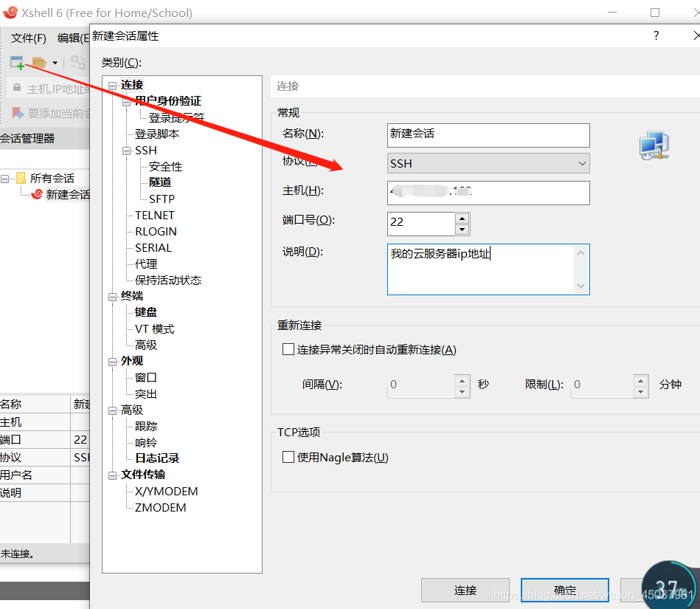Select 窗口 under 外观

pos(146,377)
